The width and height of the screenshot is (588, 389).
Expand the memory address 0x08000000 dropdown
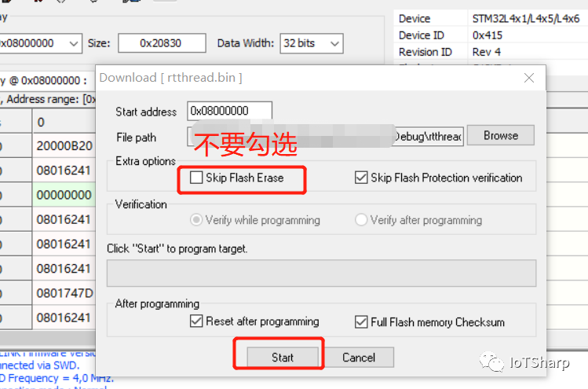click(75, 43)
